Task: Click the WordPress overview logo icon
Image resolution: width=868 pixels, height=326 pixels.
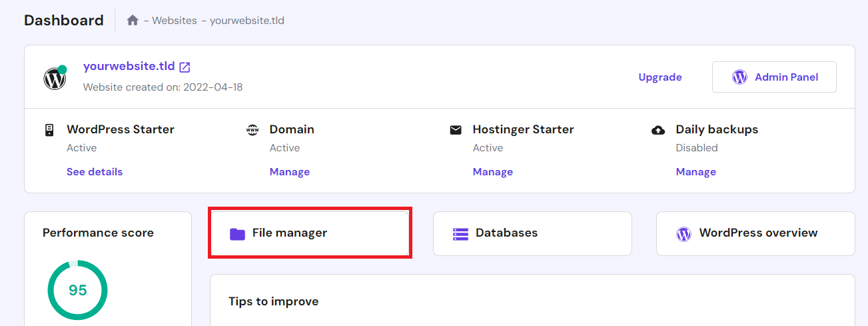Action: point(683,233)
